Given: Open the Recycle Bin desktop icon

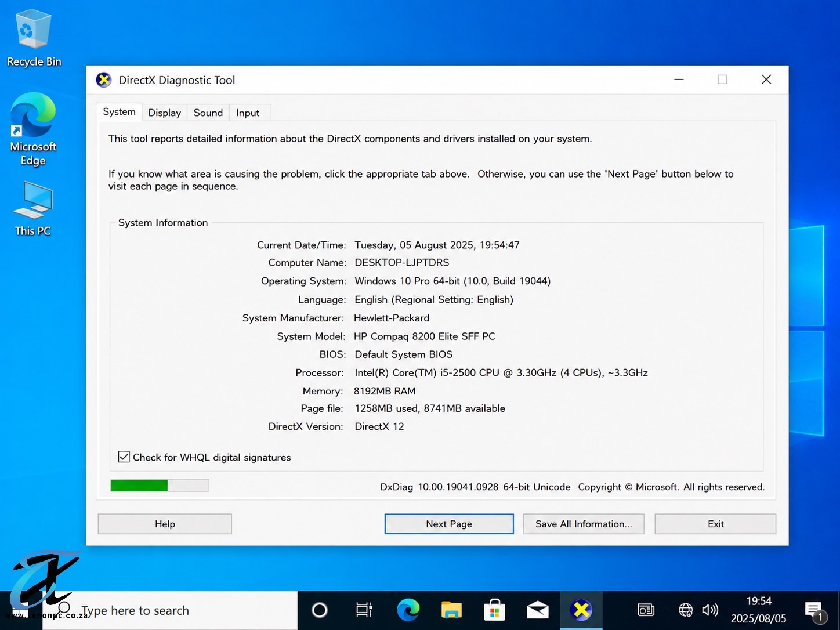Looking at the screenshot, I should point(34,38).
